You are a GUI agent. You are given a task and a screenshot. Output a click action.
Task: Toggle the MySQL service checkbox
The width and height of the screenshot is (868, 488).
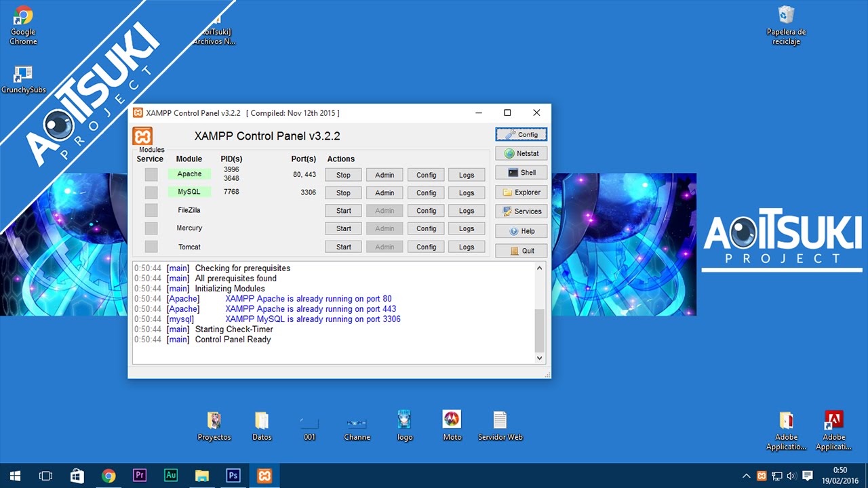click(151, 192)
